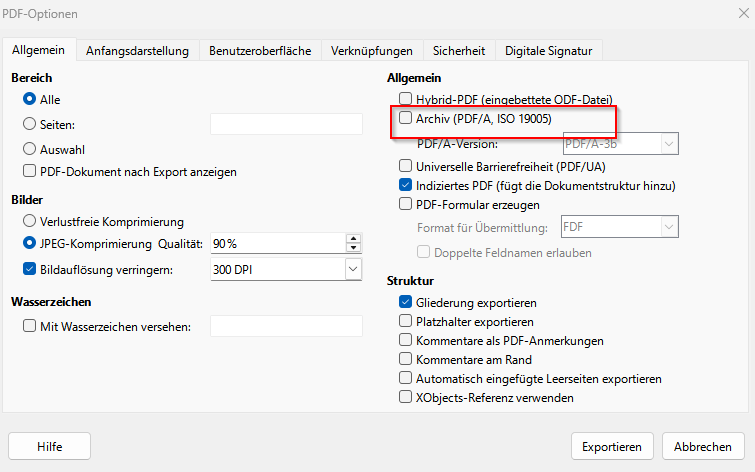Open the Digitale Signatur tab
Screen dimensions: 755x472
pyautogui.click(x=548, y=50)
